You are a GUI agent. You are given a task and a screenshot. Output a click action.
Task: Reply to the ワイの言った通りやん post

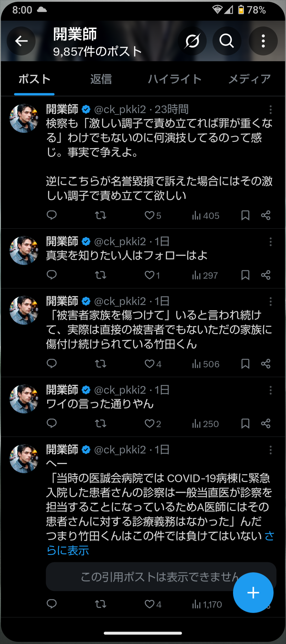pos(52,423)
